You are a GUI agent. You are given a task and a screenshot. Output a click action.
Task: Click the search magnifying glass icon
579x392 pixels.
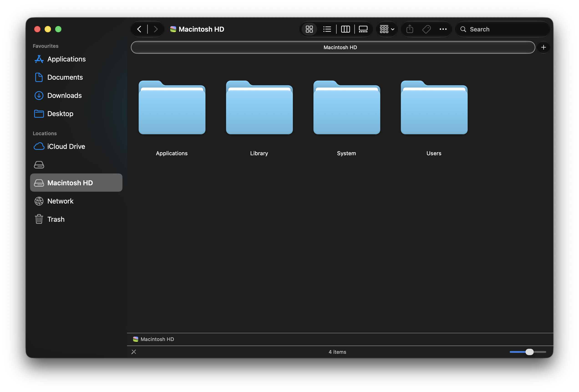pyautogui.click(x=463, y=29)
